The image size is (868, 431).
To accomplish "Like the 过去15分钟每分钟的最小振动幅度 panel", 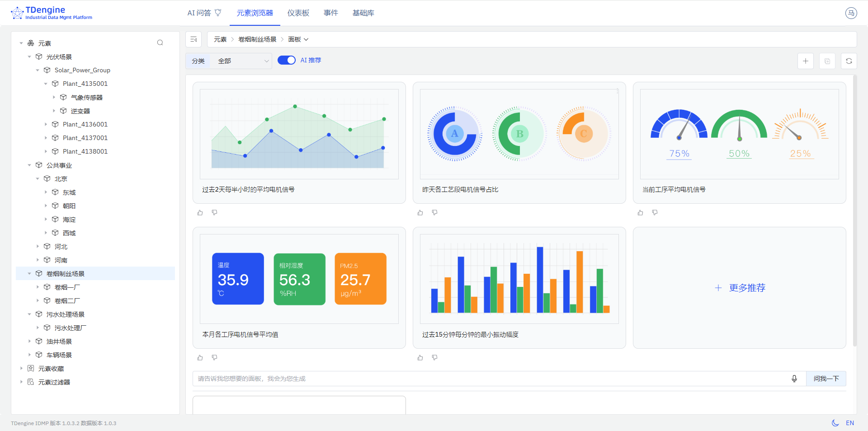I will [420, 357].
